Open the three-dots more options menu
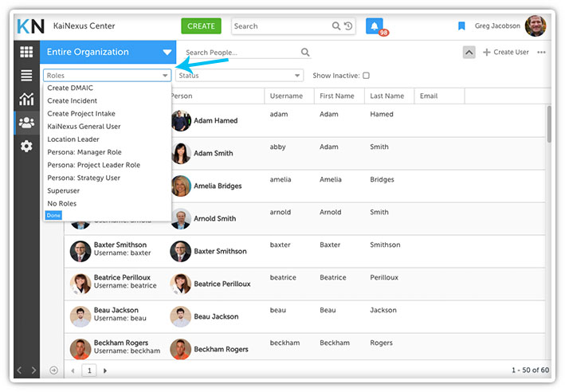The image size is (565, 392). pos(541,53)
